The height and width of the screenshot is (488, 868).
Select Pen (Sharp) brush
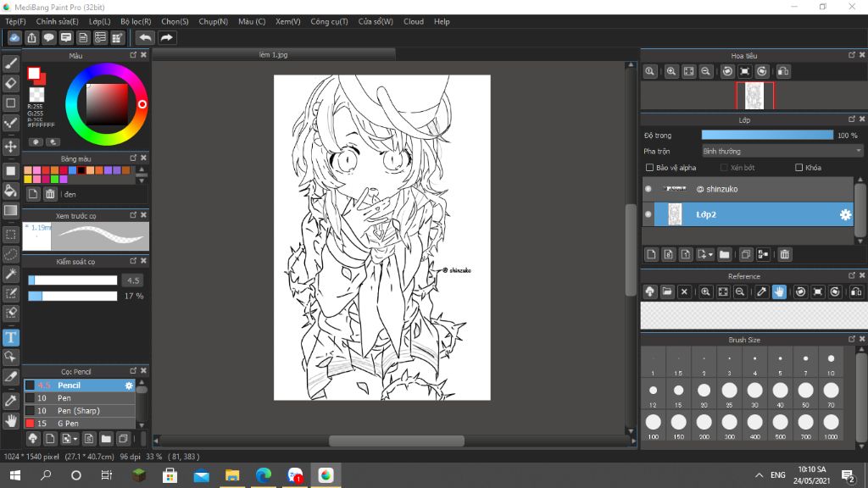(x=79, y=411)
